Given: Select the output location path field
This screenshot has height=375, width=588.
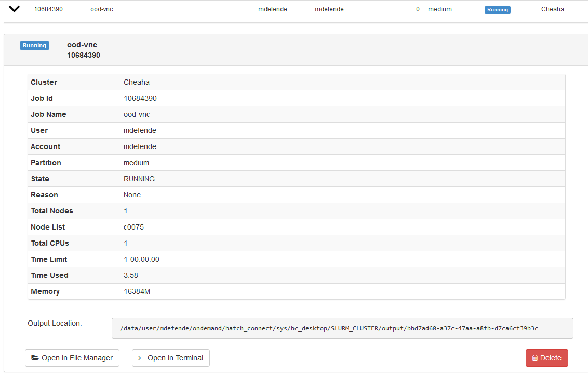Looking at the screenshot, I should click(x=342, y=328).
